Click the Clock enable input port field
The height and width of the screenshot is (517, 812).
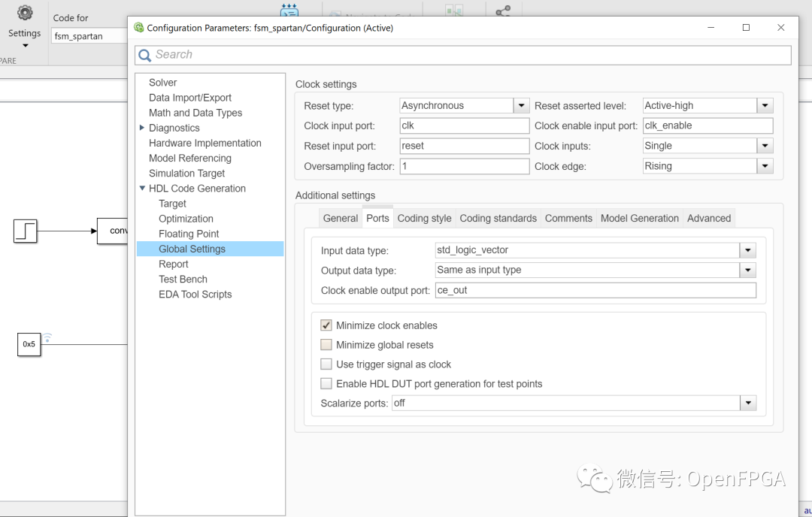(708, 125)
